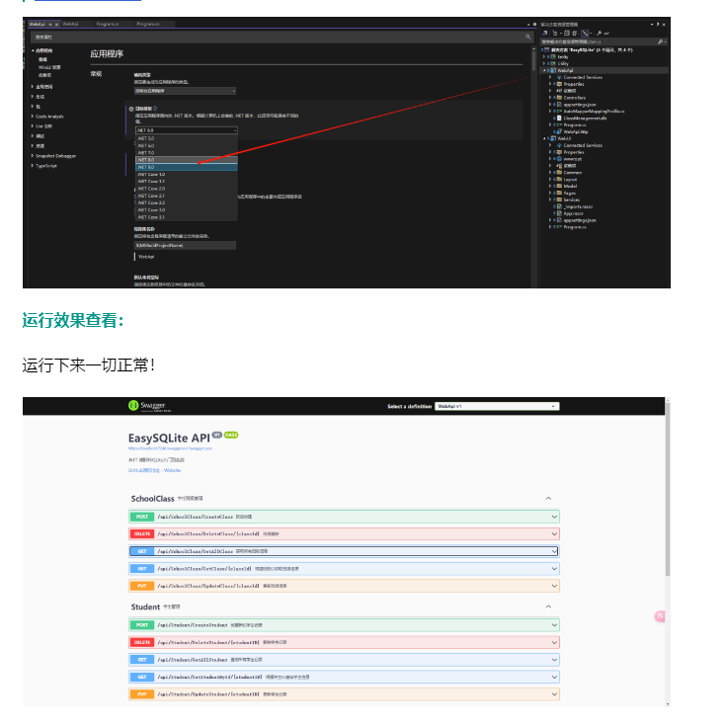Collapse the Student section chevron
727x728 pixels.
tap(548, 607)
